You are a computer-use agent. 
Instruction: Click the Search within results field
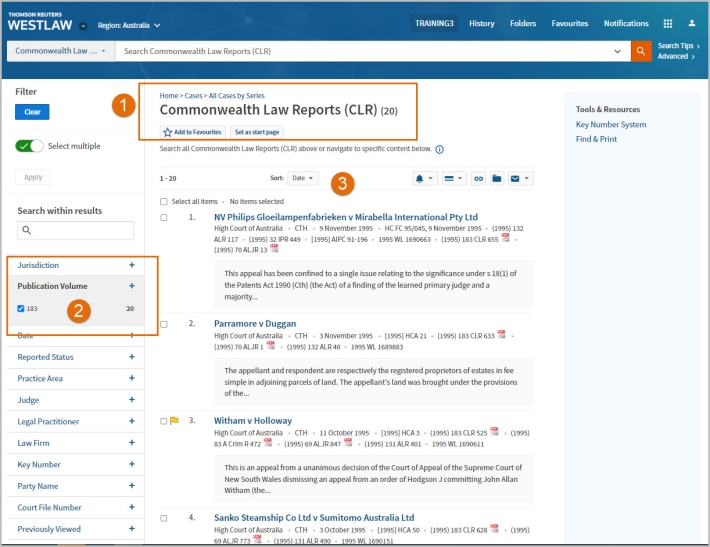point(76,230)
